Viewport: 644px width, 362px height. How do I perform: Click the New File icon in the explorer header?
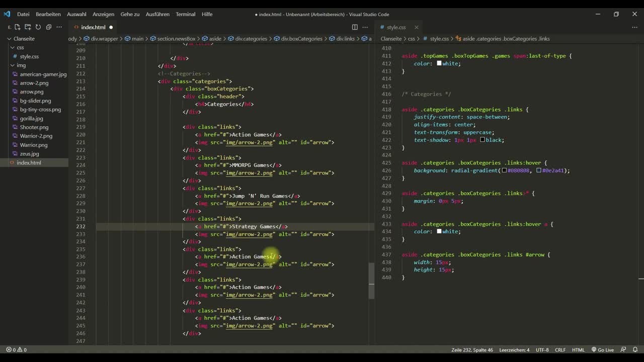(17, 27)
